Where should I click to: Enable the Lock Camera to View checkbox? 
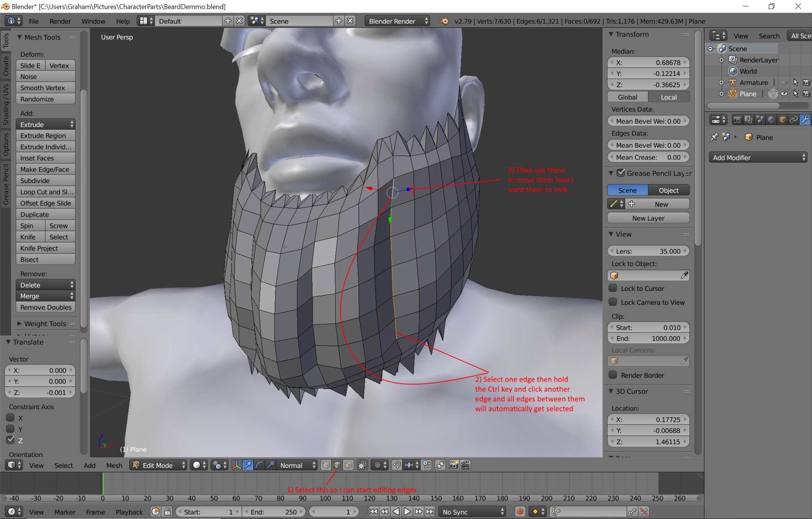tap(613, 302)
